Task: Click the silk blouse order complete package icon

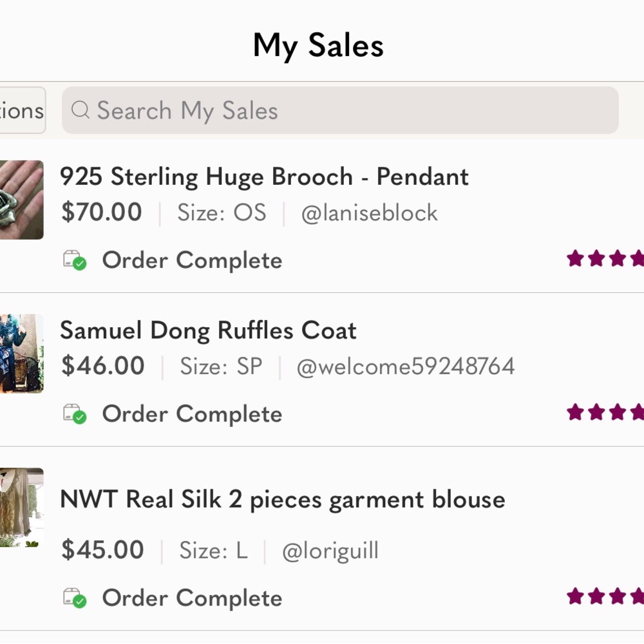Action: point(74,598)
